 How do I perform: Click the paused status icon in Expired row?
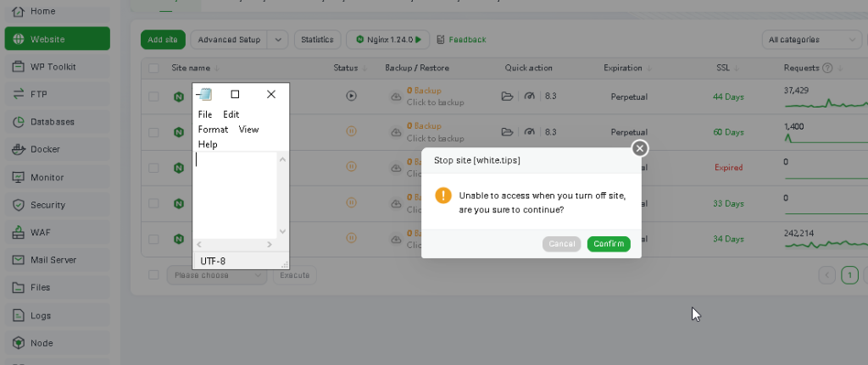[351, 167]
